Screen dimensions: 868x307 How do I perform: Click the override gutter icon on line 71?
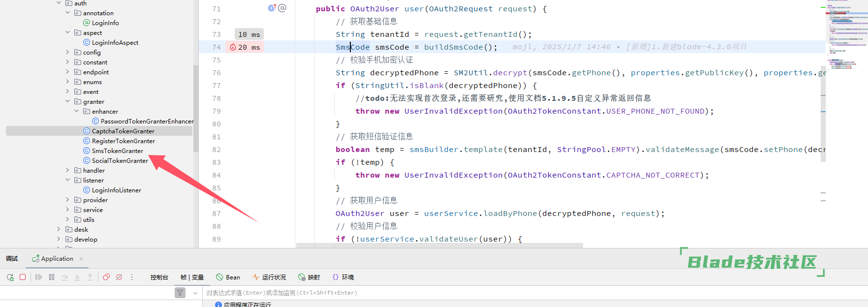coord(272,8)
